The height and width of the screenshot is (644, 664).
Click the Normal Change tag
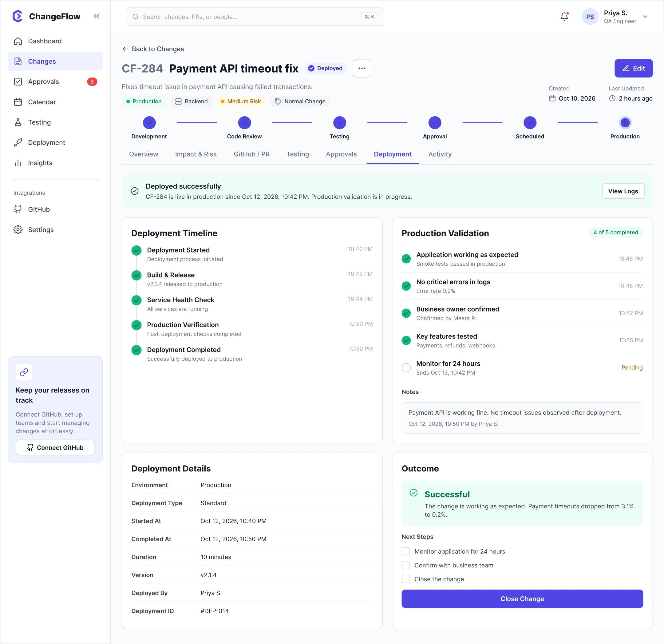[x=300, y=101]
